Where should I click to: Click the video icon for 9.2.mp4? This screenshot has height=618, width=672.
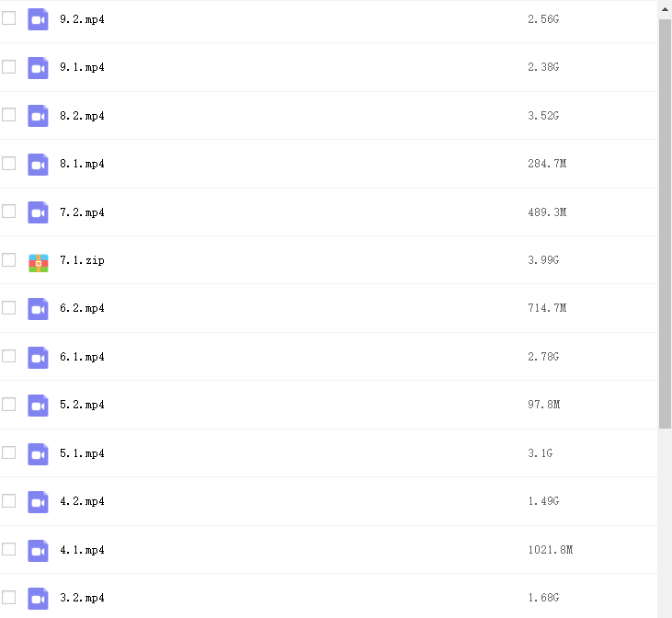click(38, 19)
